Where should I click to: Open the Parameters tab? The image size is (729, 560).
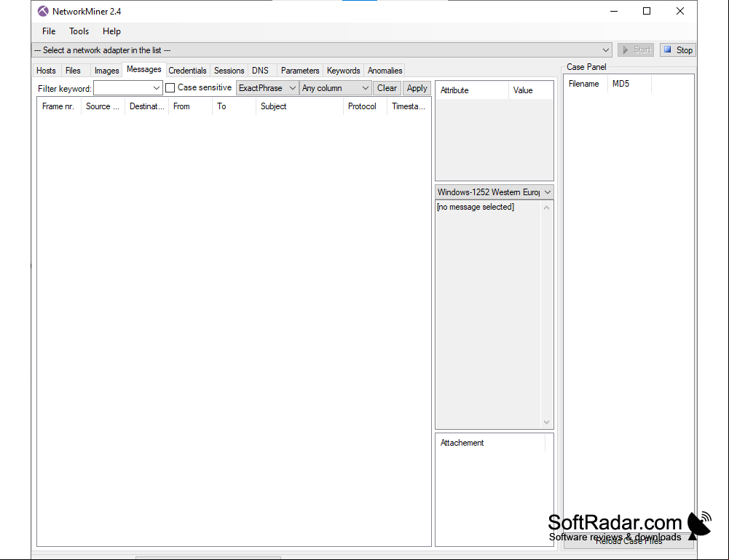[x=300, y=71]
